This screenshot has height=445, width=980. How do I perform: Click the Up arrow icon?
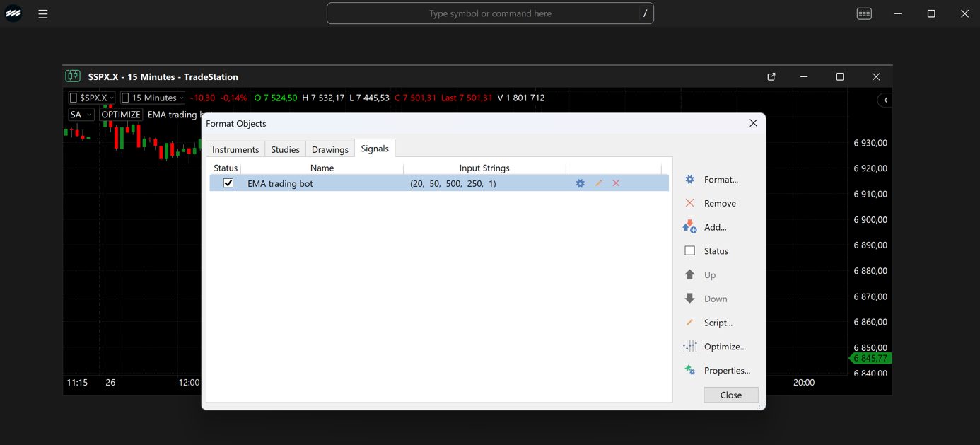(690, 274)
